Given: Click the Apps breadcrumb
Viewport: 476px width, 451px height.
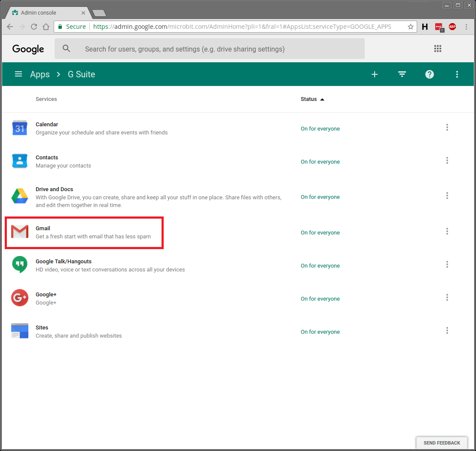Looking at the screenshot, I should pyautogui.click(x=40, y=74).
